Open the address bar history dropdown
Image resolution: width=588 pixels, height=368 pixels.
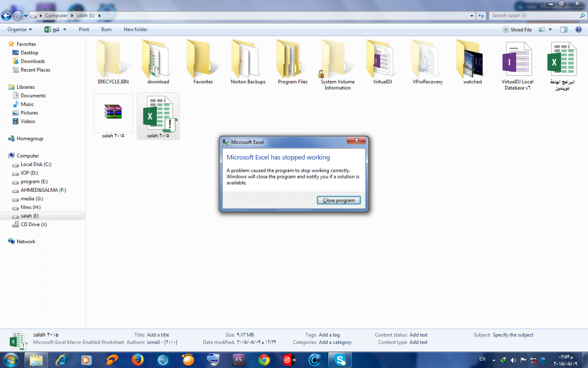(471, 16)
